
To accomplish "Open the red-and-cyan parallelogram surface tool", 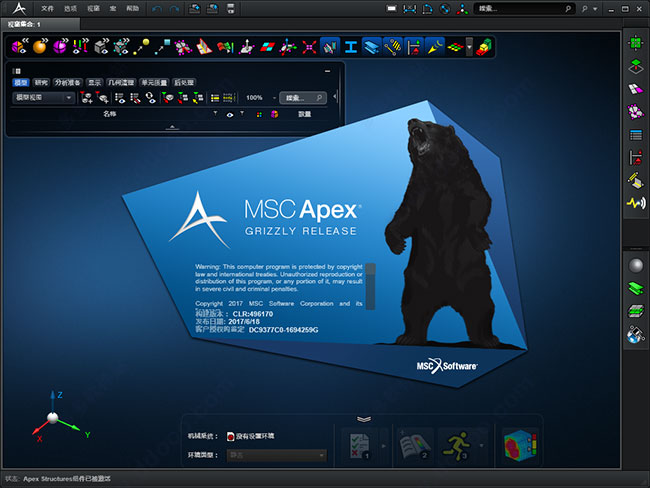I will tap(267, 47).
